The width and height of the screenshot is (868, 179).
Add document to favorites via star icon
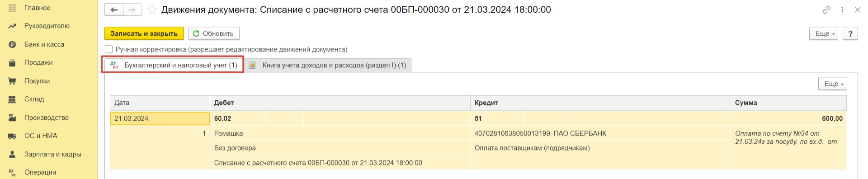click(x=152, y=9)
